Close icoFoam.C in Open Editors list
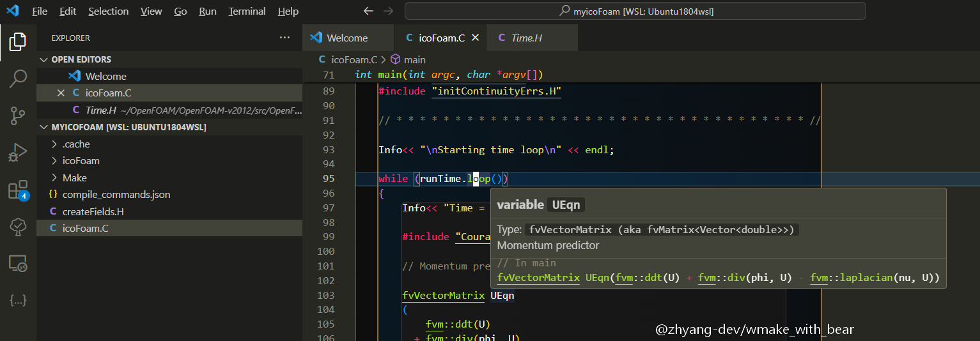The height and width of the screenshot is (341, 980). (61, 93)
